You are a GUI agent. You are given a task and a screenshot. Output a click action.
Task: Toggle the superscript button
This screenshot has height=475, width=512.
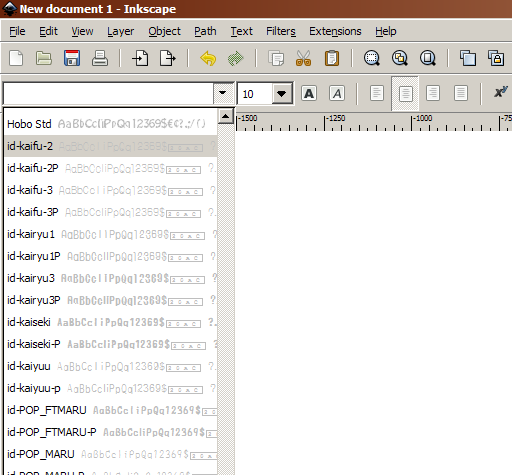(501, 93)
